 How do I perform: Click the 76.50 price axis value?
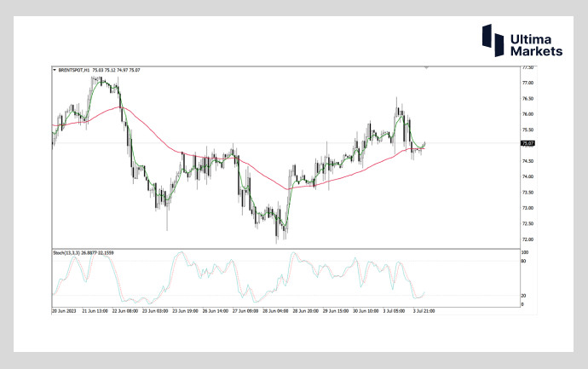527,99
